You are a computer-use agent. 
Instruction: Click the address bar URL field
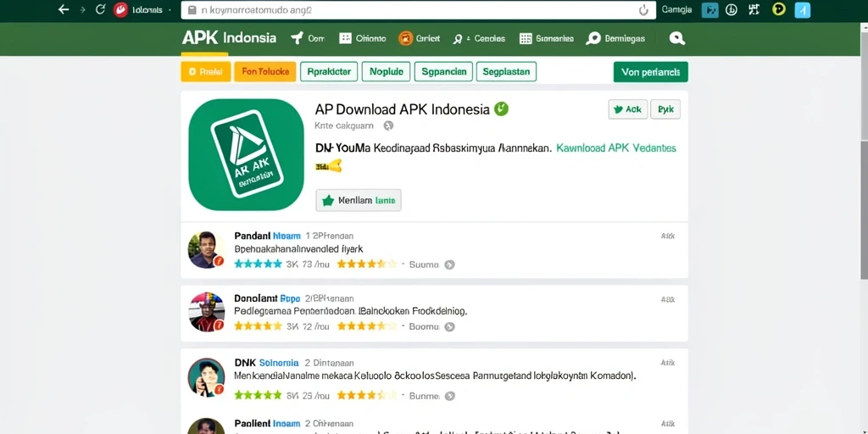418,10
